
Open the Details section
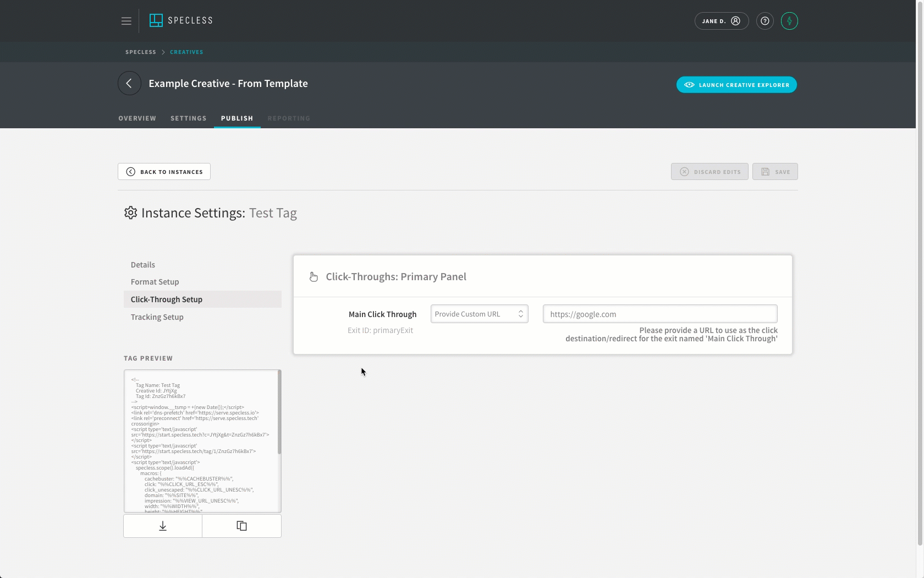click(x=143, y=265)
